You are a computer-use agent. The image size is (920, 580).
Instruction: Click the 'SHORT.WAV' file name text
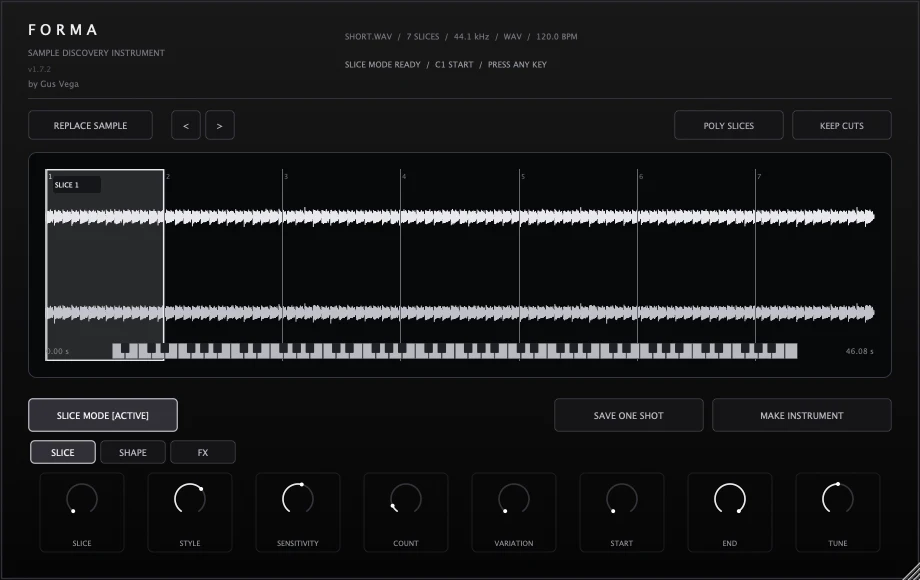(x=368, y=36)
